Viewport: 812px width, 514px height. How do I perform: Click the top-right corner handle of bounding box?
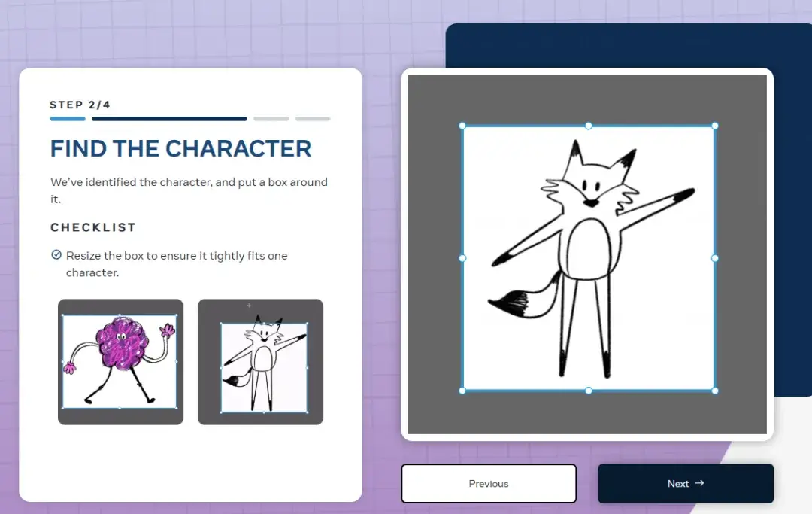pyautogui.click(x=715, y=126)
